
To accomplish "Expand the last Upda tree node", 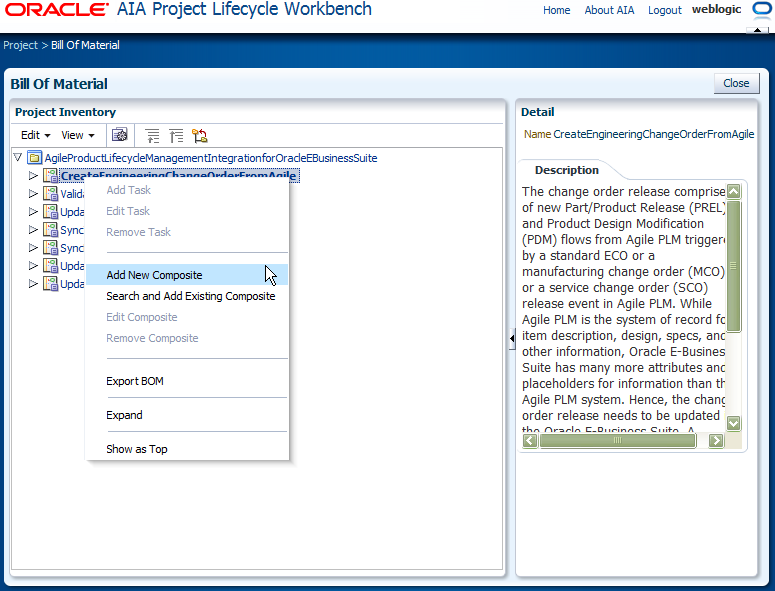I will pos(33,284).
